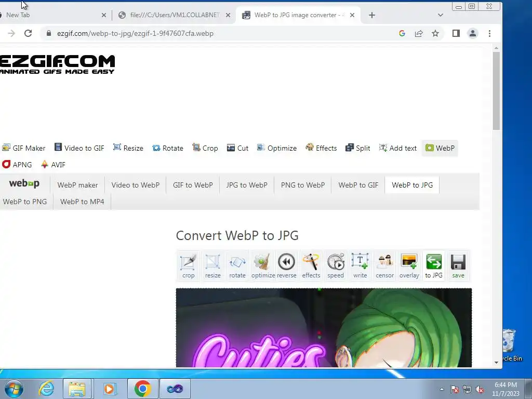
Task: Open the Rotate navigation link
Action: pos(168,148)
